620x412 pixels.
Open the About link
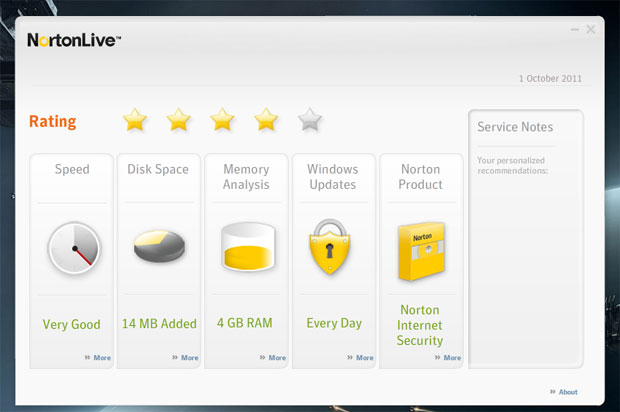pyautogui.click(x=564, y=392)
